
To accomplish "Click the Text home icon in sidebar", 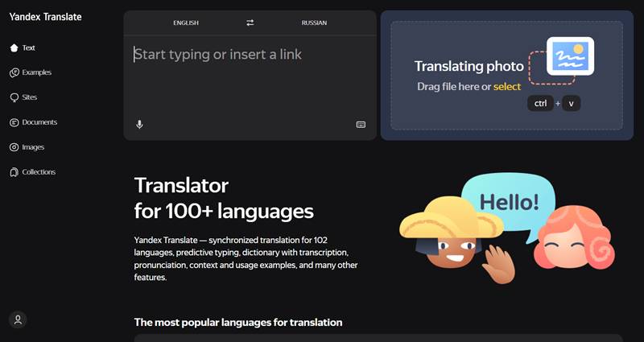I will coord(14,47).
